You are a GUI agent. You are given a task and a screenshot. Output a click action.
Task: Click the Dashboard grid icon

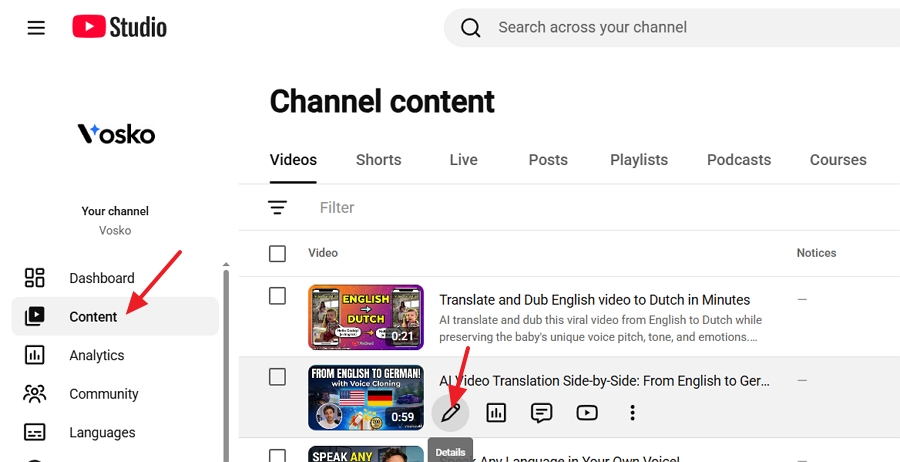click(34, 278)
